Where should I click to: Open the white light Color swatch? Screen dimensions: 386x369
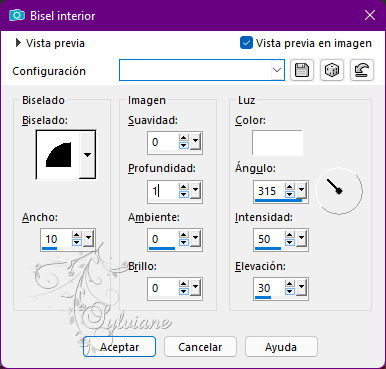[277, 143]
